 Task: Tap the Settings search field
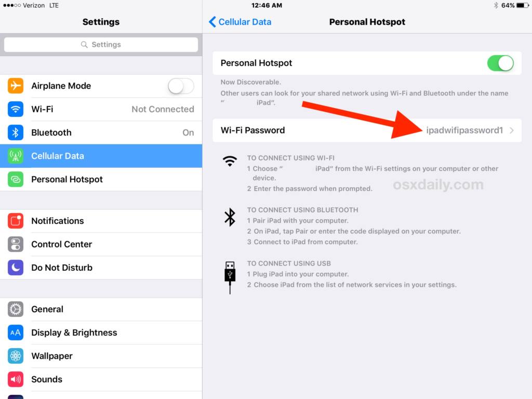click(101, 45)
